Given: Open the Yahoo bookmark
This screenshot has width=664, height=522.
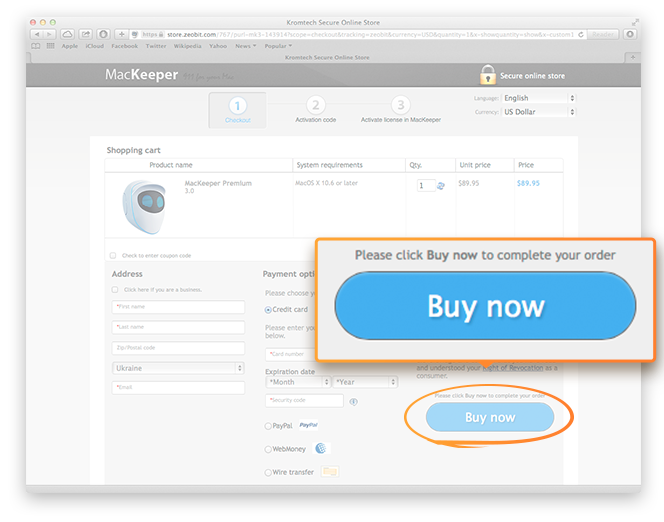Looking at the screenshot, I should (x=218, y=46).
